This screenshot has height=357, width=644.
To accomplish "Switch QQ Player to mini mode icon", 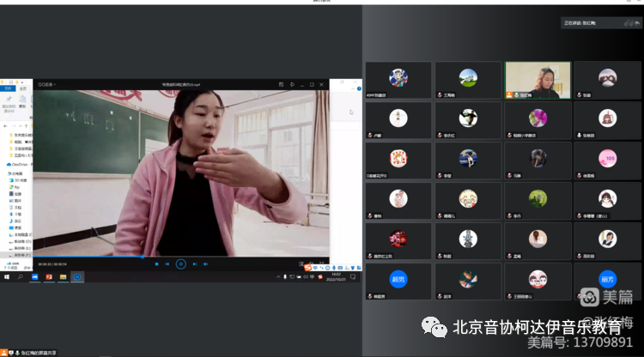I will pyautogui.click(x=282, y=85).
